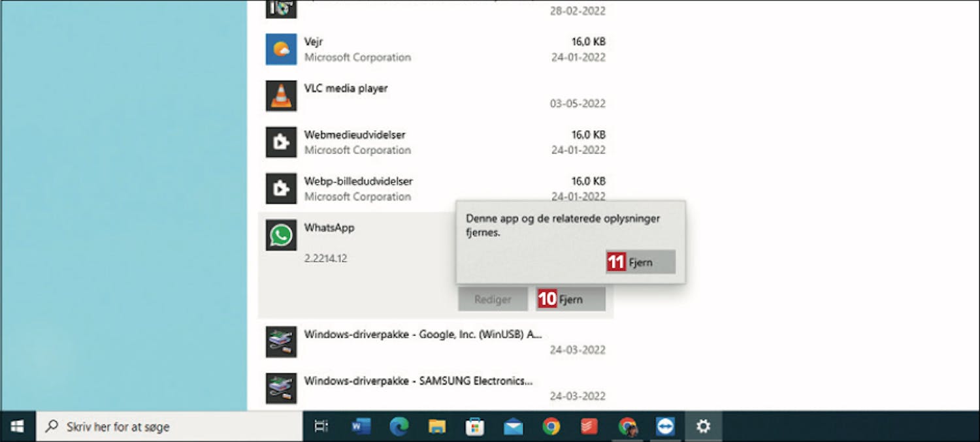Click 'Microsoft Corporation' under Webmedieudvidelser
The height and width of the screenshot is (442, 980).
(357, 150)
